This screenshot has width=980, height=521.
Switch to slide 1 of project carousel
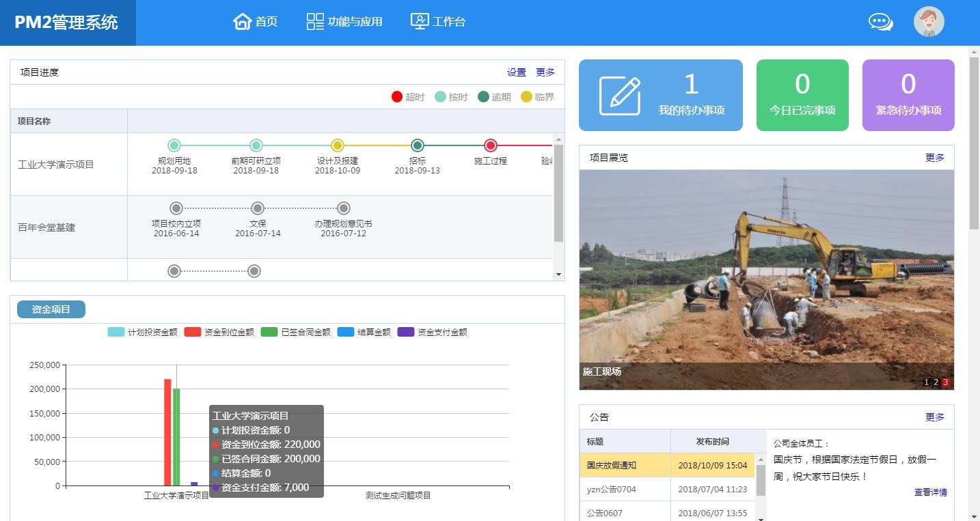point(926,382)
